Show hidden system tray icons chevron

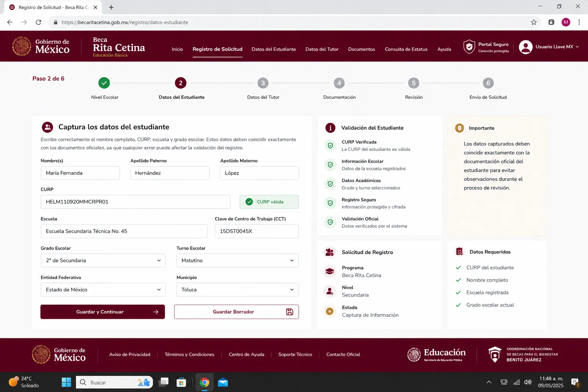[489, 382]
